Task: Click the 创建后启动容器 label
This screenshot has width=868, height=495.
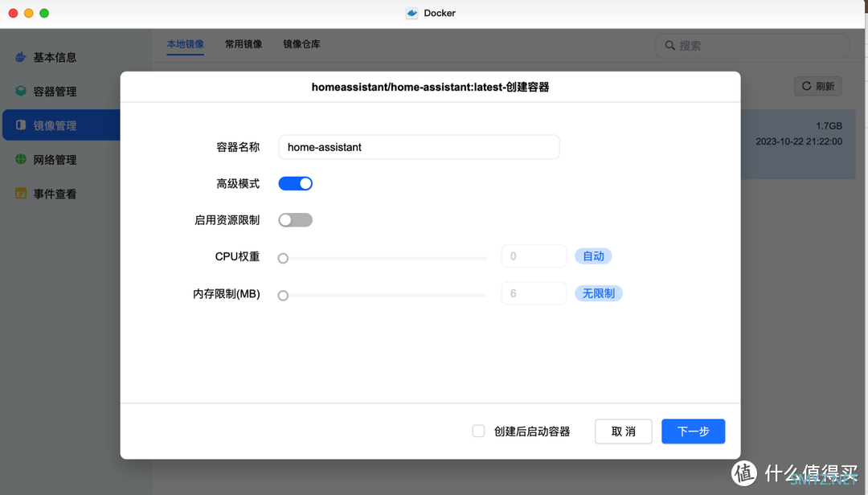Action: [x=532, y=432]
